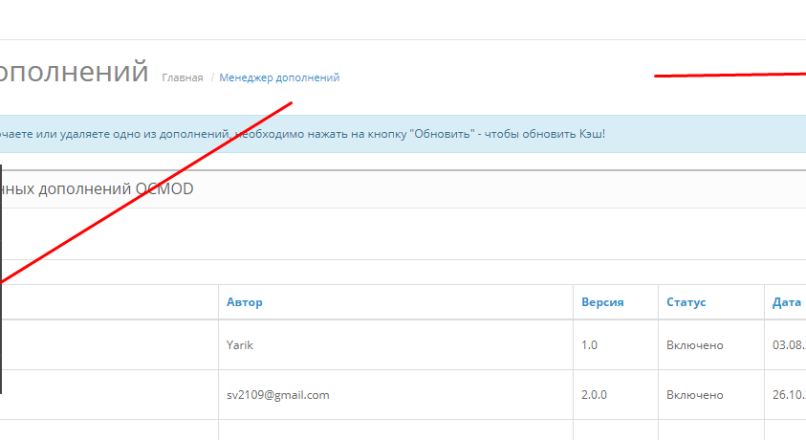Select version value 1.0

[589, 345]
